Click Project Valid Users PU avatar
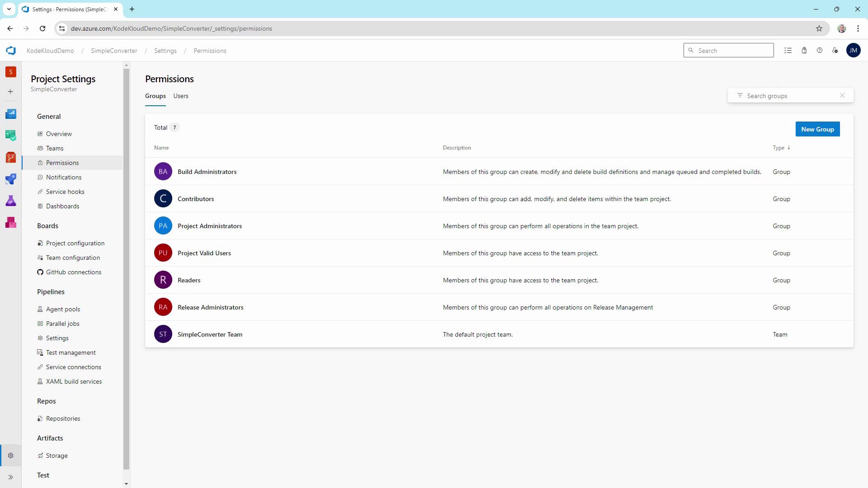This screenshot has width=868, height=488. click(x=163, y=253)
